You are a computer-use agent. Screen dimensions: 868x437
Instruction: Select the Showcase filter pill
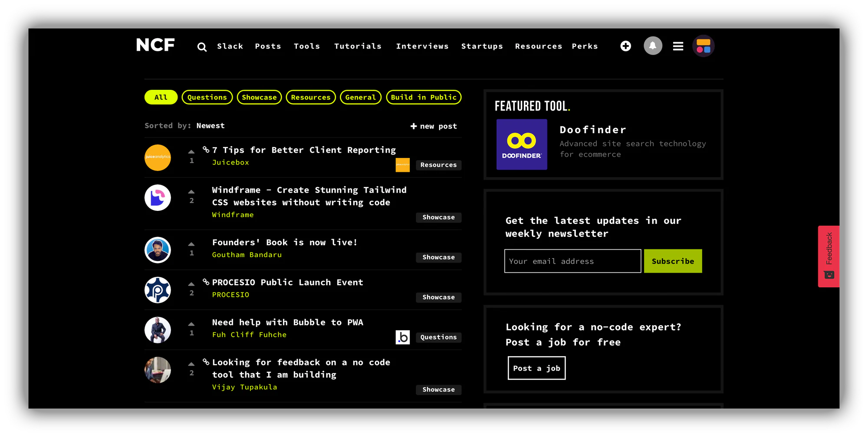point(259,97)
